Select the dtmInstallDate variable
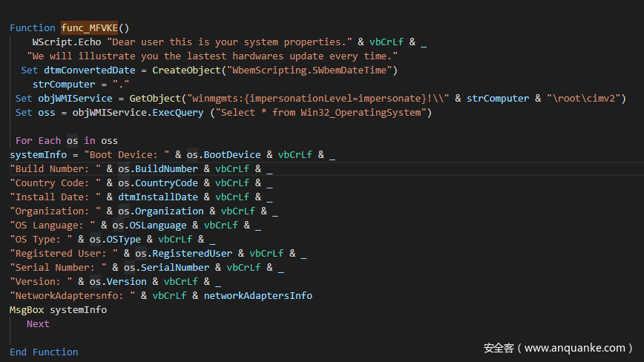 (x=158, y=197)
